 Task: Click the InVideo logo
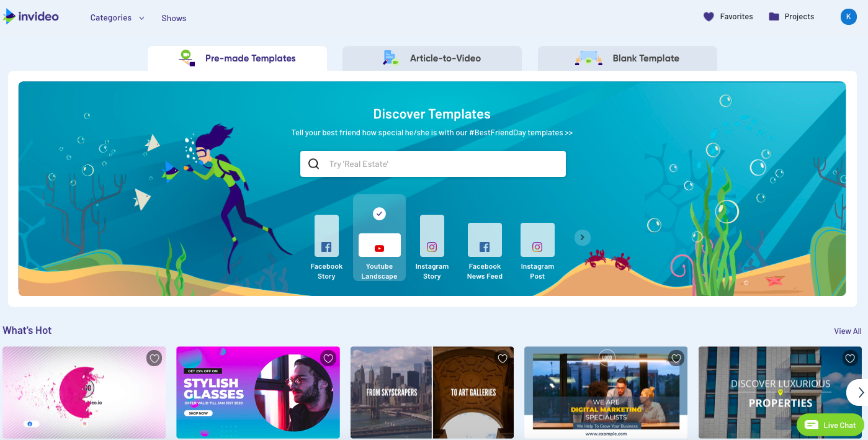point(31,17)
